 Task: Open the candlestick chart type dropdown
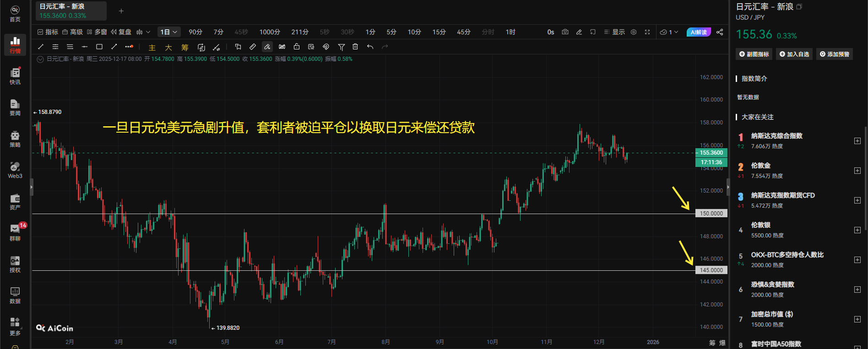tap(143, 32)
